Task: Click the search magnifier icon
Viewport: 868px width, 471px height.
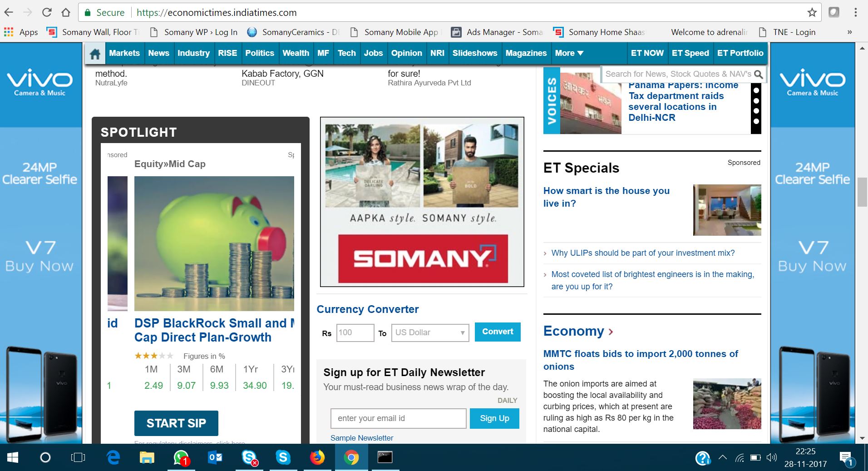Action: click(x=758, y=74)
